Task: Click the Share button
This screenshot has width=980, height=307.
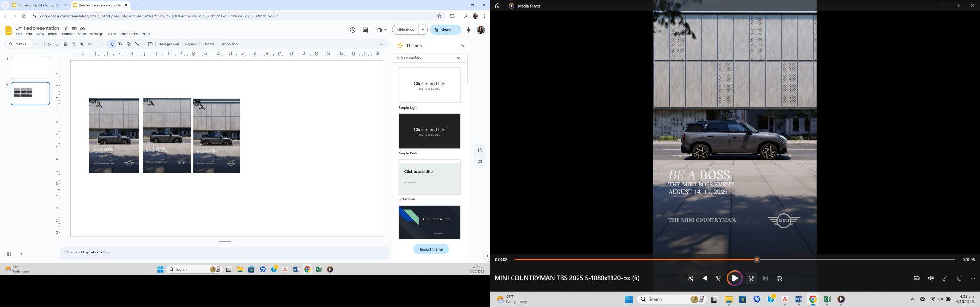Action: 442,30
